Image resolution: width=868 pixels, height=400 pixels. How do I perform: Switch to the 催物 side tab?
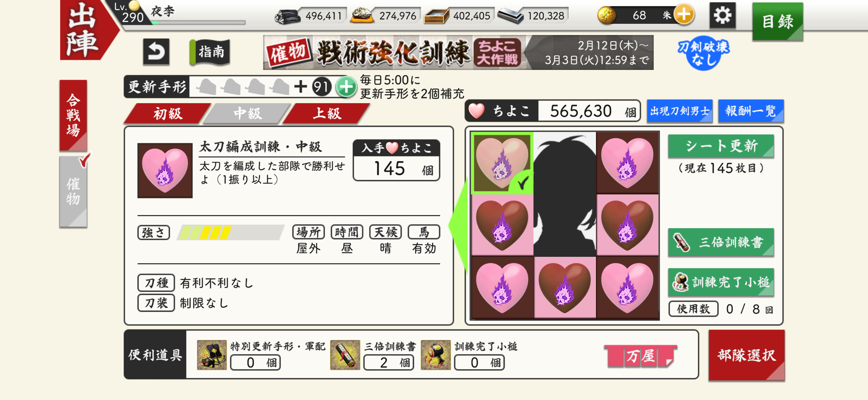(x=73, y=191)
